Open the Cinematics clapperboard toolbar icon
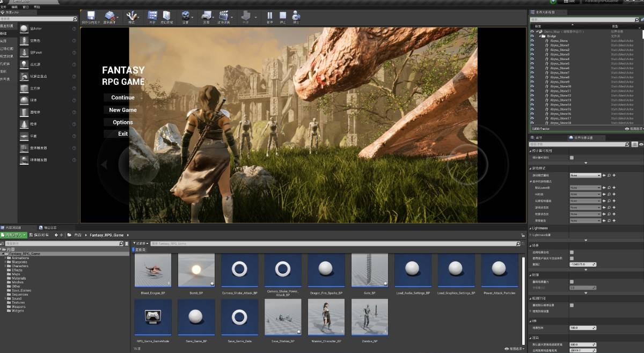 tap(224, 16)
